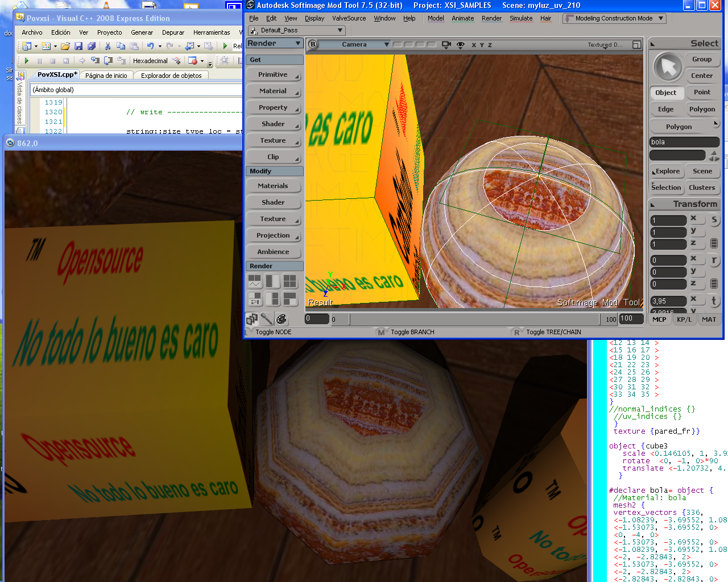728x582 pixels.
Task: Click the viewport B letter button
Action: point(312,44)
